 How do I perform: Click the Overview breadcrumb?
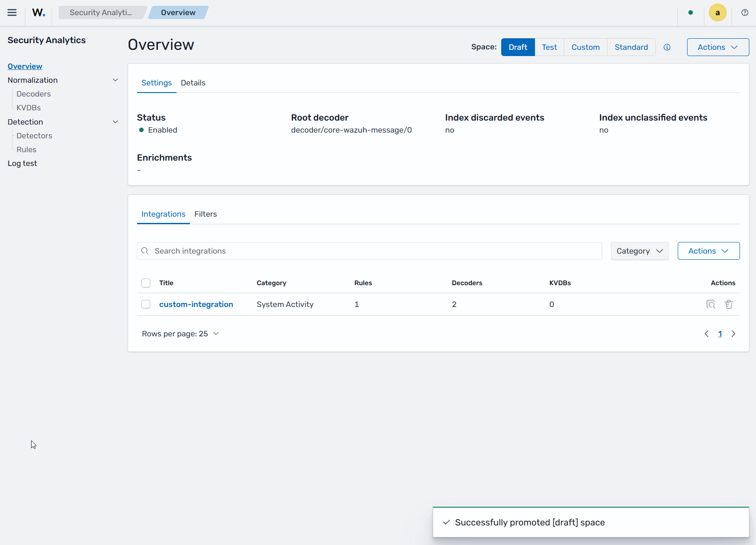click(x=178, y=12)
